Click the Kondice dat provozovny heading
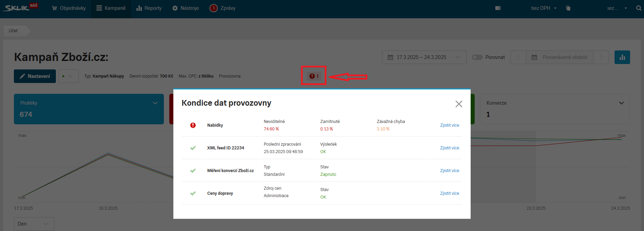The width and height of the screenshot is (644, 231). pyautogui.click(x=227, y=103)
